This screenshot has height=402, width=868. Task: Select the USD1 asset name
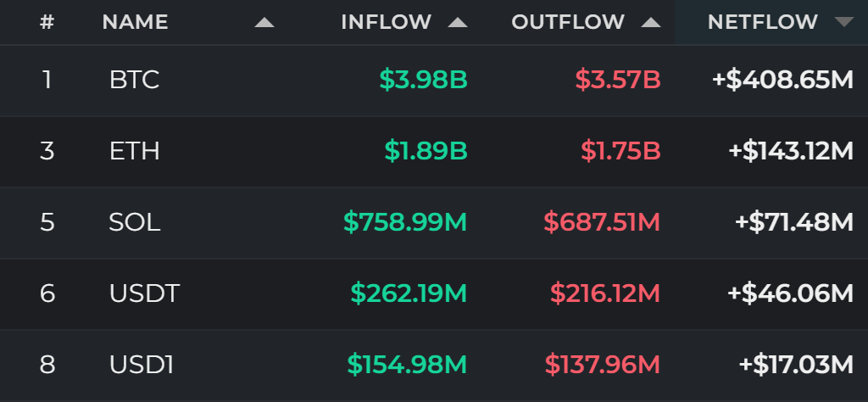(142, 365)
